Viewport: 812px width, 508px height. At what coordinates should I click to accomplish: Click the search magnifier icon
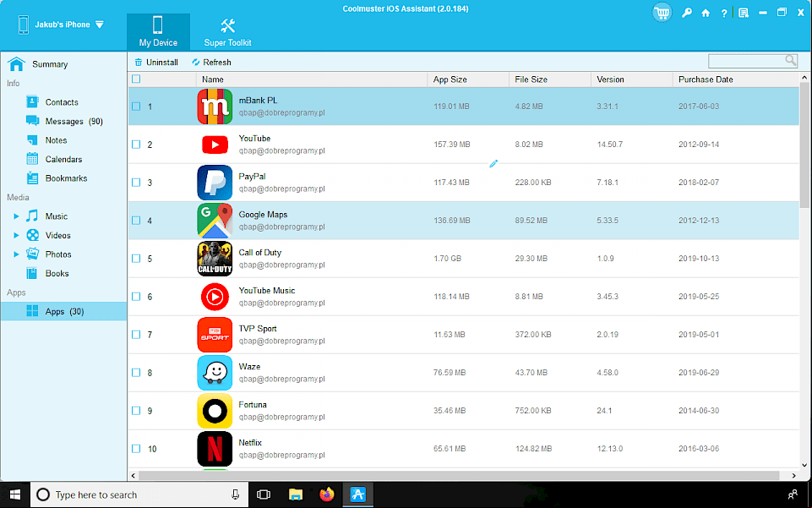(790, 61)
